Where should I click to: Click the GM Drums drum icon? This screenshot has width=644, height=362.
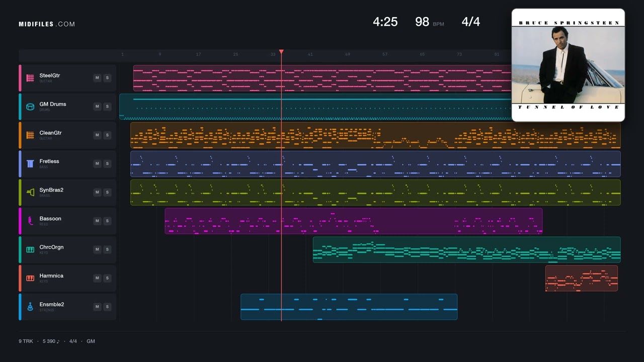click(x=30, y=107)
